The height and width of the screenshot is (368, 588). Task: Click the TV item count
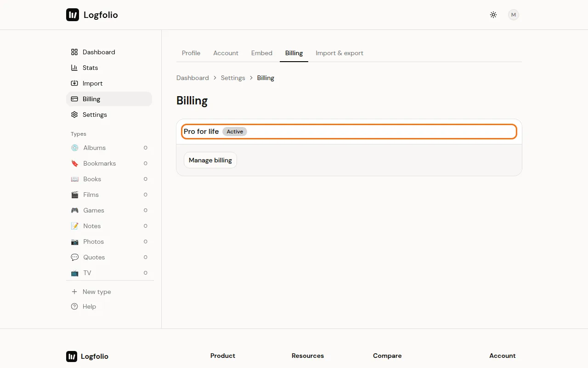click(x=146, y=273)
